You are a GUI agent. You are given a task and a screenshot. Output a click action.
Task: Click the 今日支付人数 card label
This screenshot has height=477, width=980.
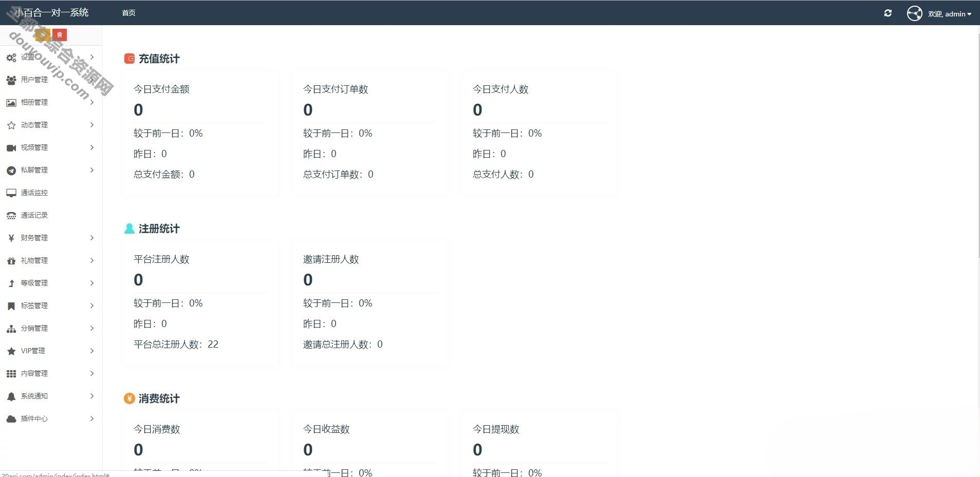click(501, 89)
